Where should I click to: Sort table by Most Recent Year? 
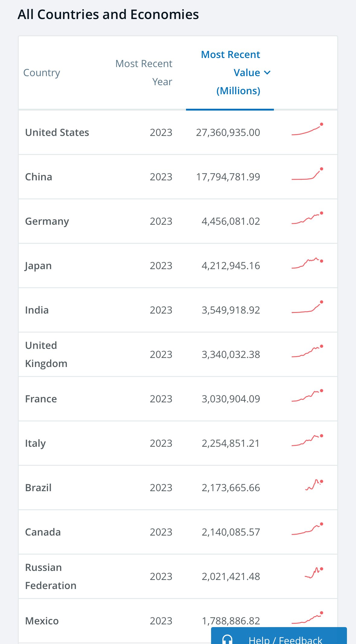click(x=144, y=72)
